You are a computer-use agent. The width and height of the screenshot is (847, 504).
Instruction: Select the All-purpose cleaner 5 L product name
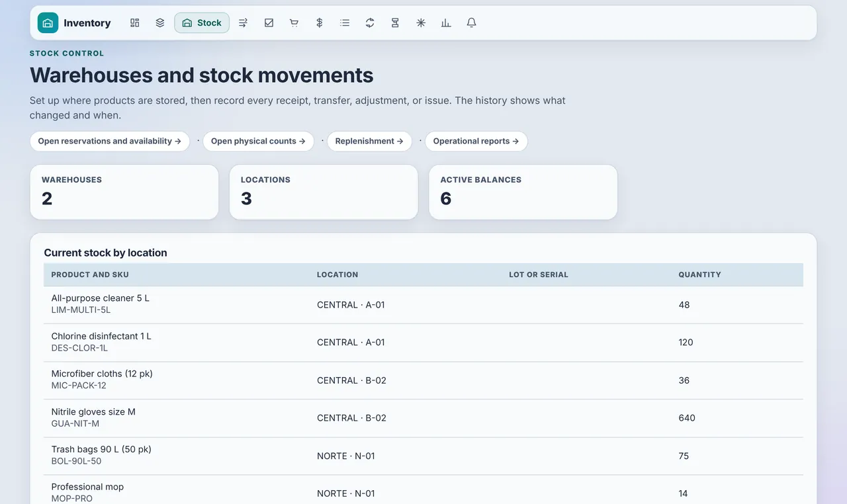click(x=101, y=298)
